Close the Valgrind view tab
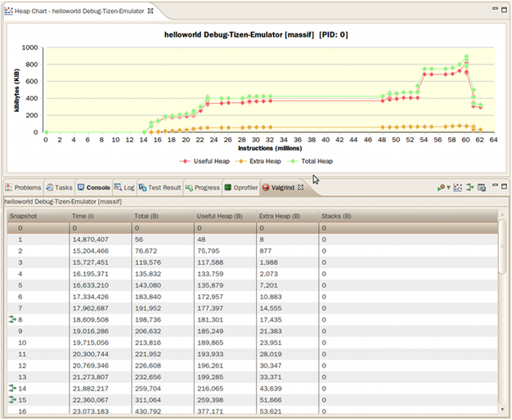The image size is (512, 420). pos(300,187)
